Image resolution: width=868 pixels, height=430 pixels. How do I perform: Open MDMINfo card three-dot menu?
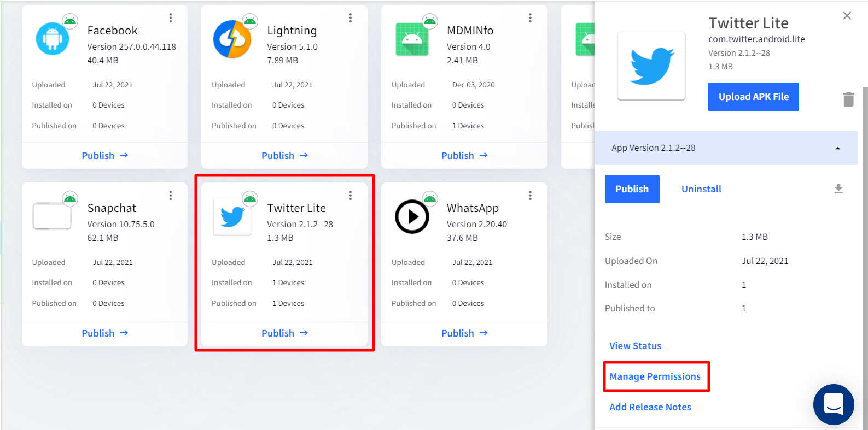(530, 18)
